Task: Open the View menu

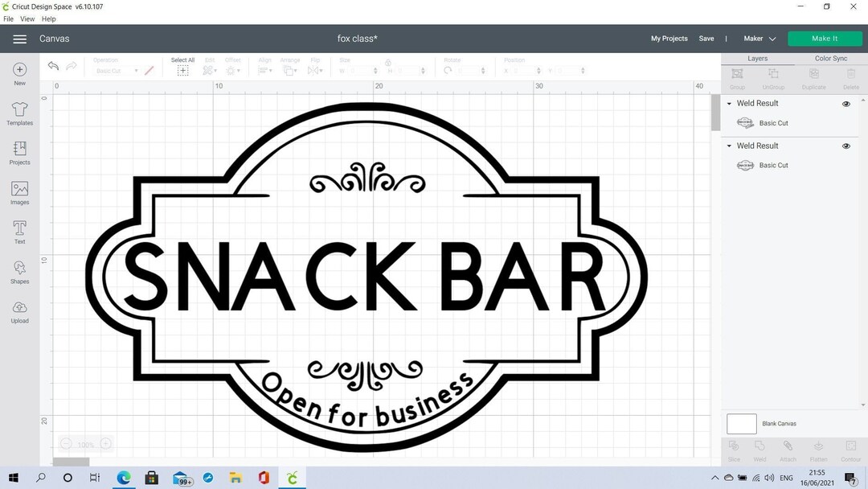Action: click(x=27, y=18)
